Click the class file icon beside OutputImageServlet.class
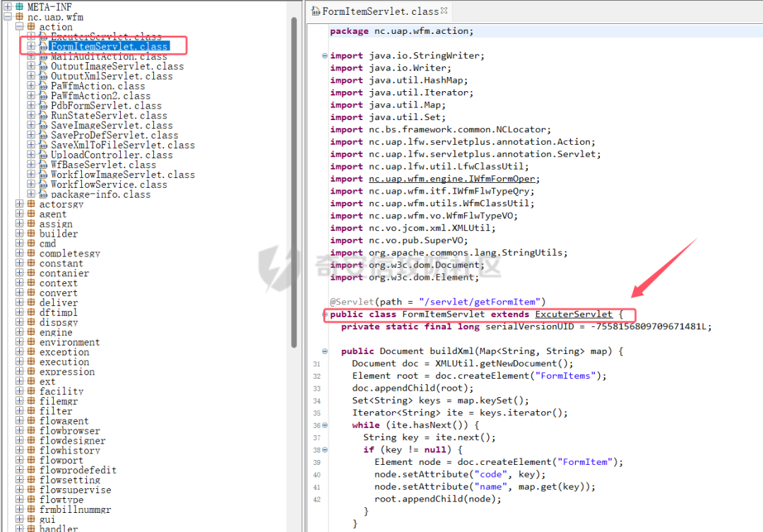 (43, 66)
